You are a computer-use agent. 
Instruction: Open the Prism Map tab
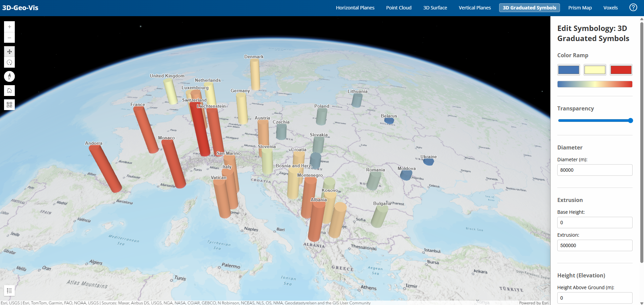point(580,8)
